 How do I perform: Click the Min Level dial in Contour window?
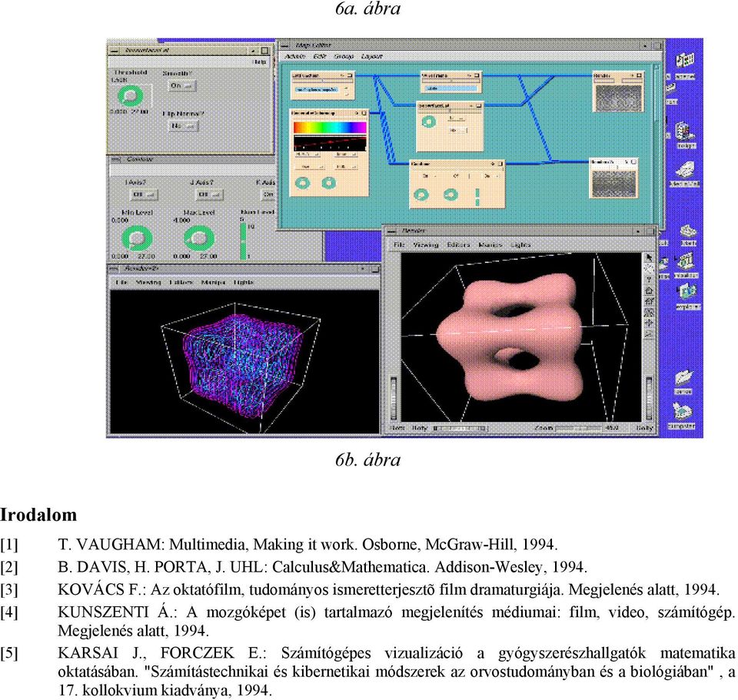(x=137, y=238)
